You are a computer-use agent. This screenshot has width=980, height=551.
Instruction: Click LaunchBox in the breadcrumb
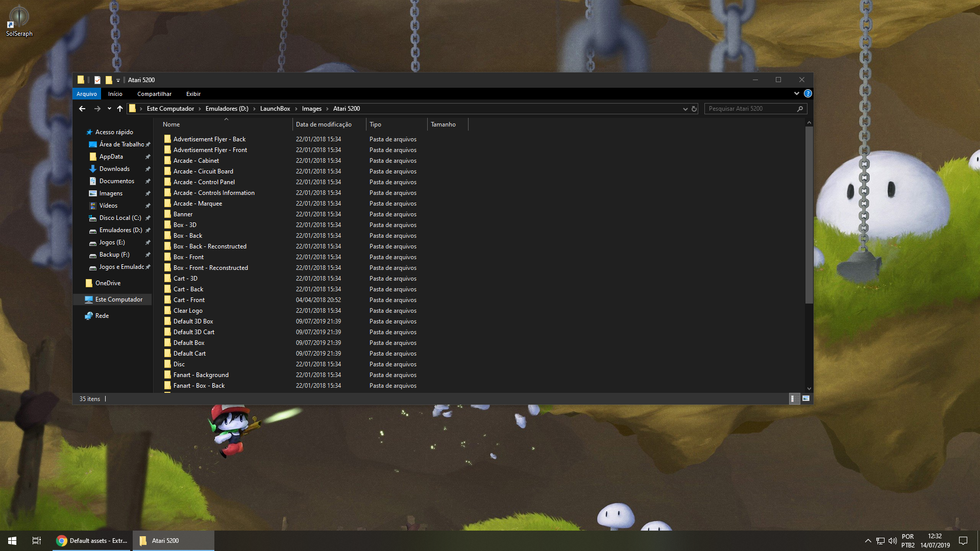pyautogui.click(x=275, y=109)
